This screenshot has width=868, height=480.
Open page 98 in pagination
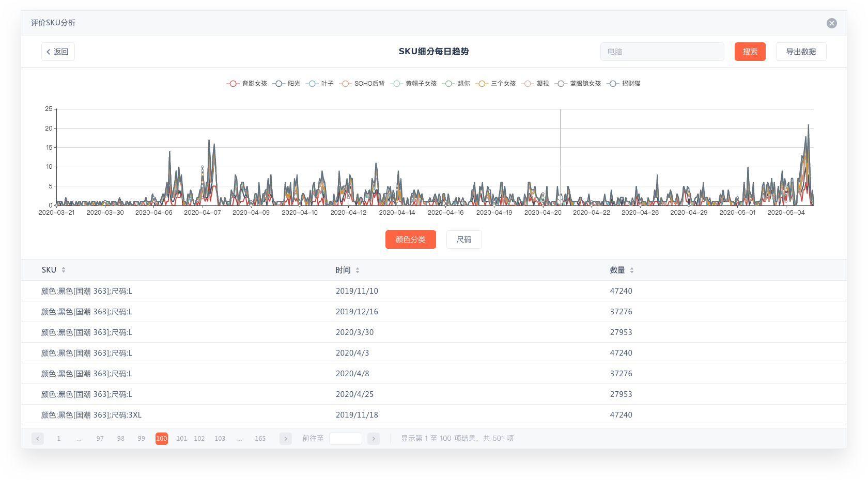pyautogui.click(x=120, y=439)
